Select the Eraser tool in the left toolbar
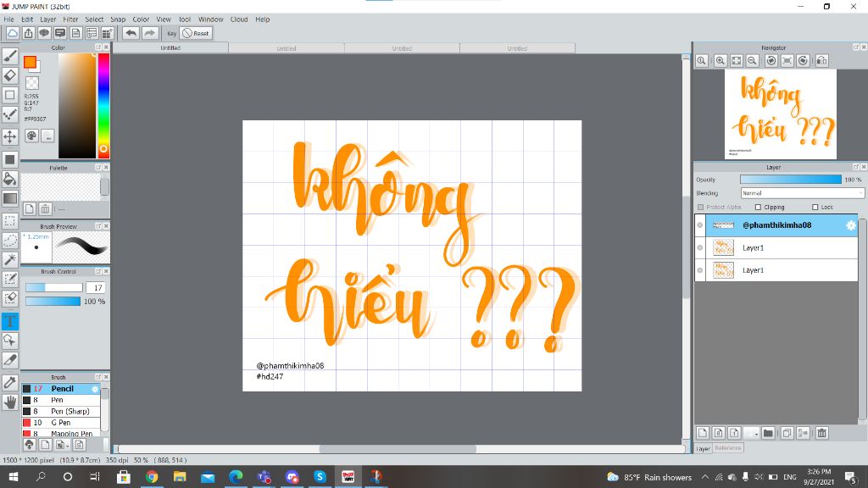This screenshot has width=868, height=488. pos(10,75)
